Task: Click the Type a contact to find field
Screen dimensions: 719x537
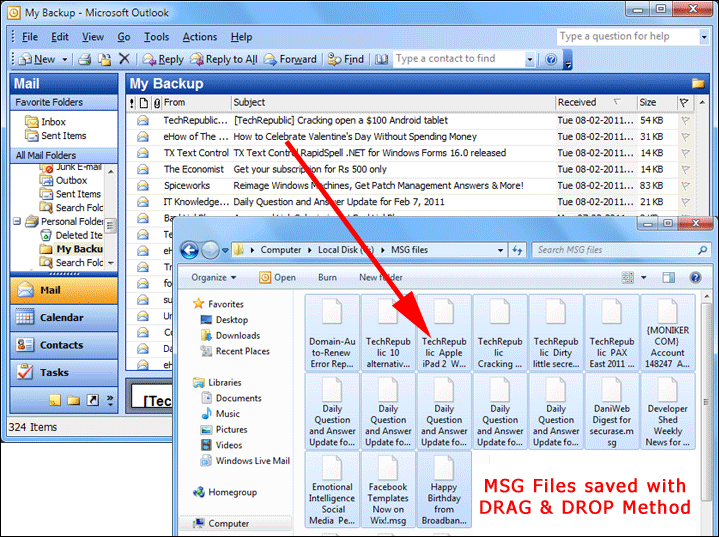Action: (459, 59)
